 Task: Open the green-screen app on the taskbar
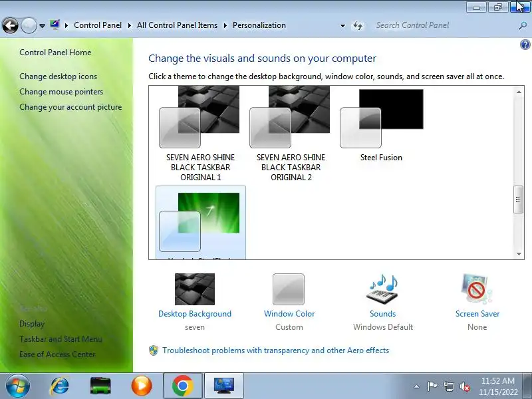[x=100, y=386]
